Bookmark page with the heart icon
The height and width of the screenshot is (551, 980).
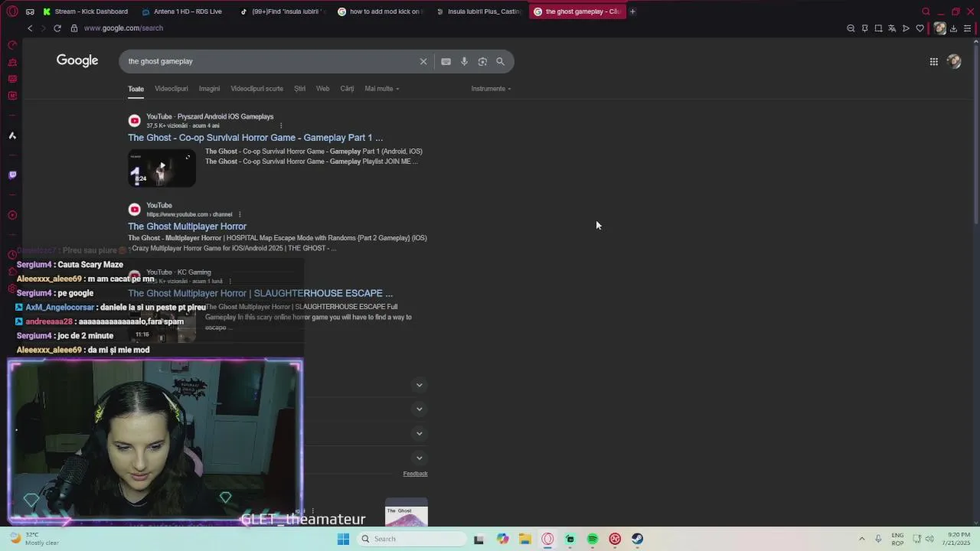920,28
